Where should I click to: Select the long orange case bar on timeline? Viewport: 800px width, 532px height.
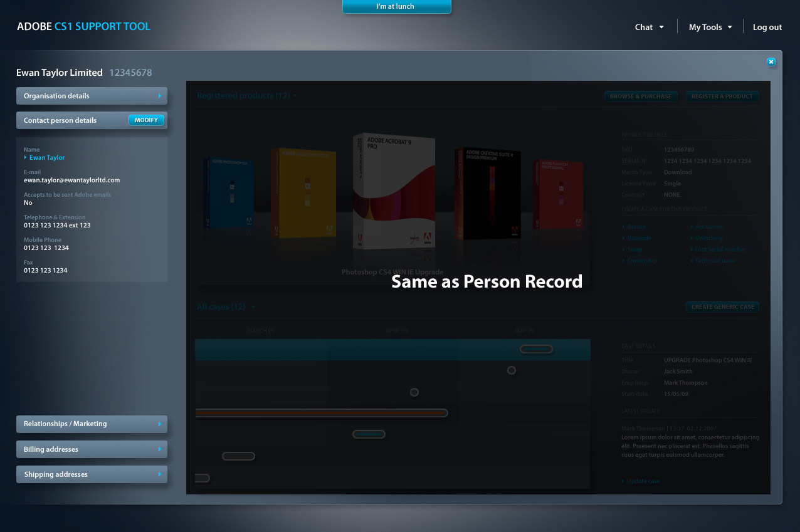point(322,413)
